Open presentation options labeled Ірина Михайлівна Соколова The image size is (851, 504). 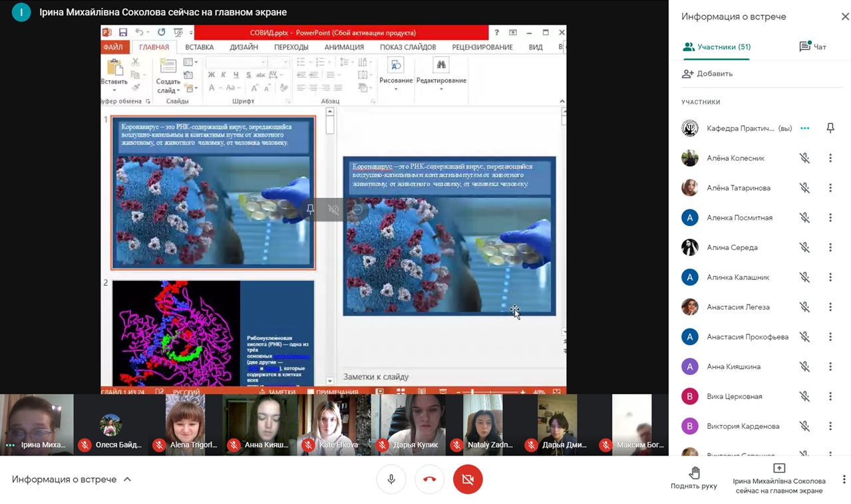click(779, 479)
